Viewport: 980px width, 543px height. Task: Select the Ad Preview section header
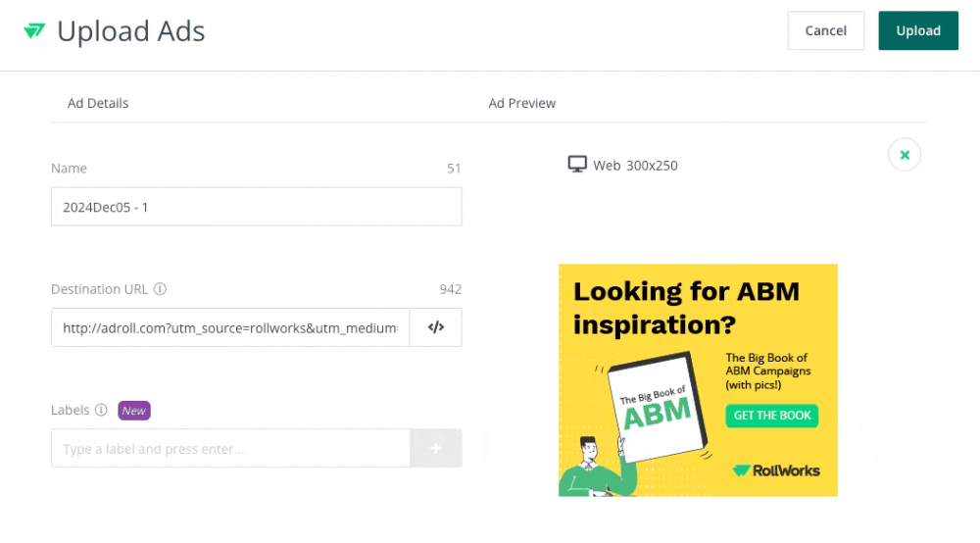[521, 103]
